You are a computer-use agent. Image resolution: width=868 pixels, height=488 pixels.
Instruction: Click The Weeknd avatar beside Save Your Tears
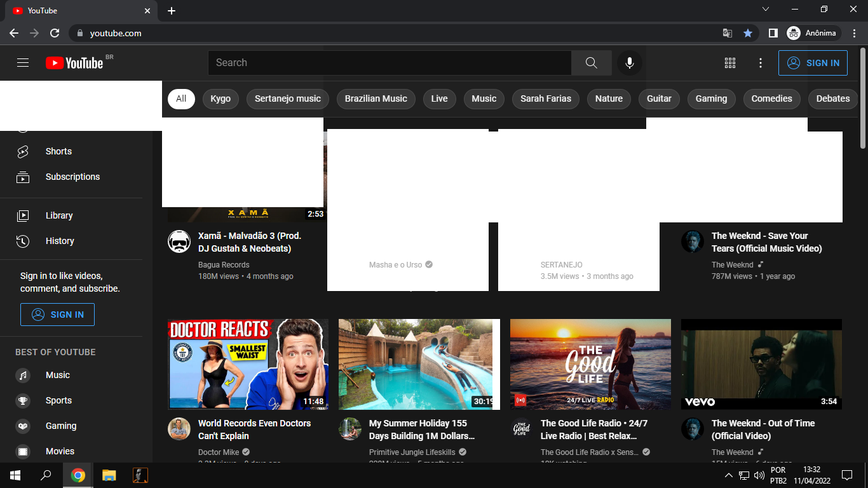(693, 241)
